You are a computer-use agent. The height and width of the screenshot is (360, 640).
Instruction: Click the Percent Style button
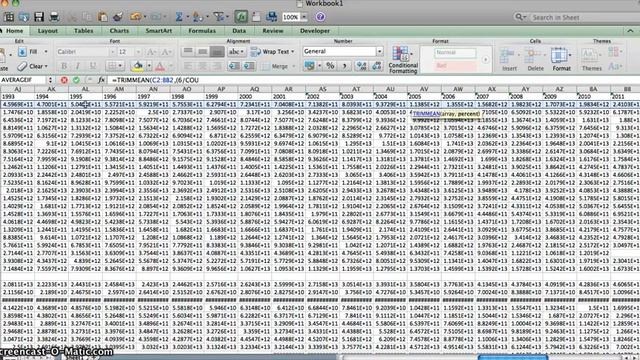click(330, 66)
